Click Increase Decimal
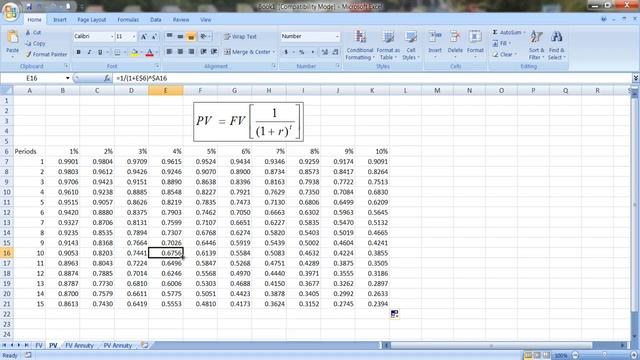The image size is (640, 360). click(x=324, y=52)
